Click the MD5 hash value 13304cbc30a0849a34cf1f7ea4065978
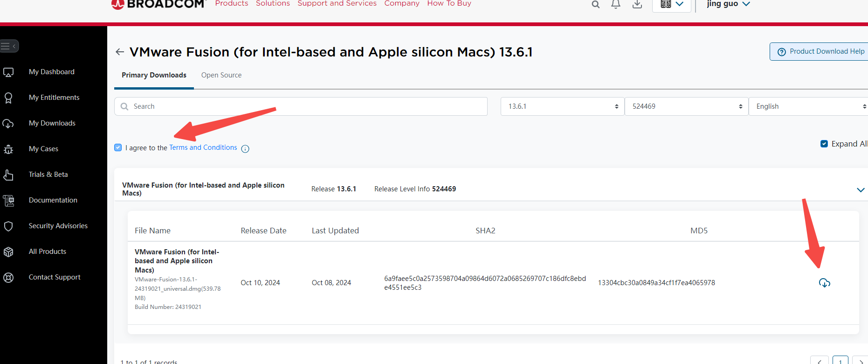Image resolution: width=868 pixels, height=364 pixels. pyautogui.click(x=656, y=283)
